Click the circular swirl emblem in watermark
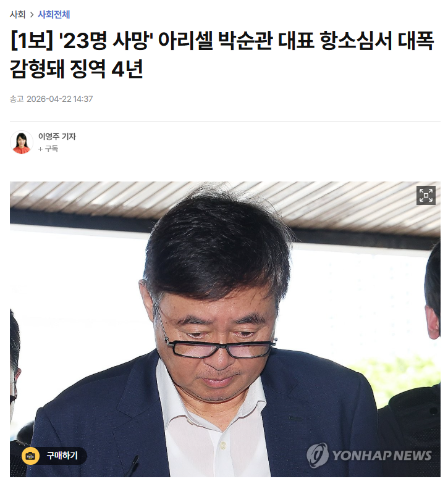448x484 pixels. (318, 456)
